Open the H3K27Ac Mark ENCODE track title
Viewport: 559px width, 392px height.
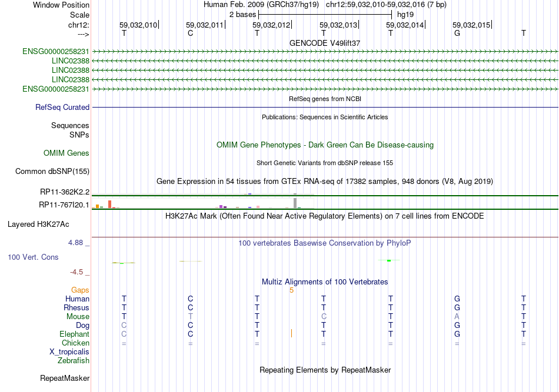coord(325,216)
